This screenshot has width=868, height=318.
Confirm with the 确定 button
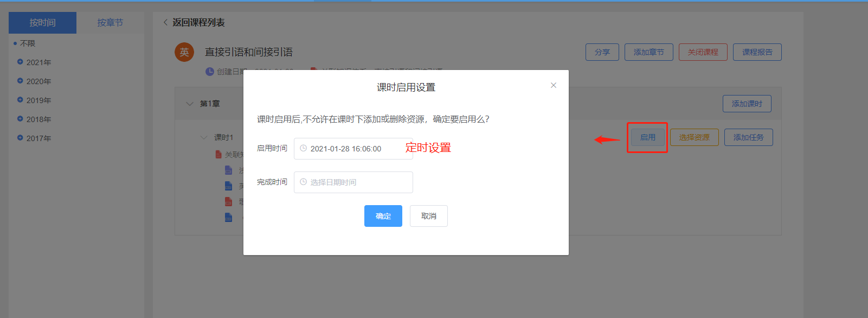pyautogui.click(x=383, y=216)
